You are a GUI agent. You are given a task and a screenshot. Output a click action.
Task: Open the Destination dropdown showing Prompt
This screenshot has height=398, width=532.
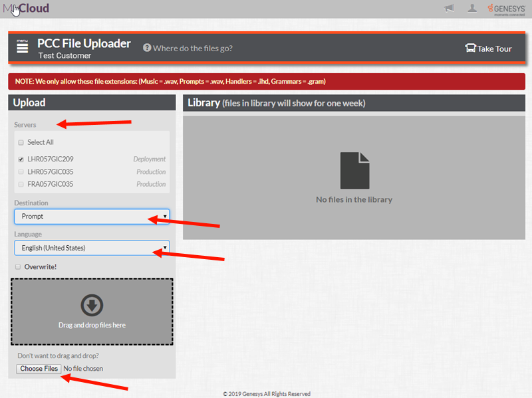click(x=92, y=217)
